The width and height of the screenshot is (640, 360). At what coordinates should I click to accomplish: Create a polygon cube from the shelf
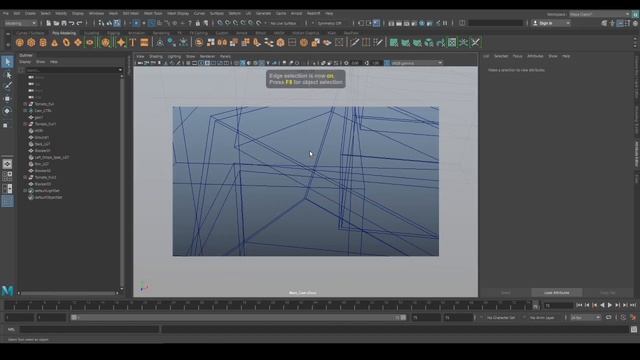click(x=31, y=42)
